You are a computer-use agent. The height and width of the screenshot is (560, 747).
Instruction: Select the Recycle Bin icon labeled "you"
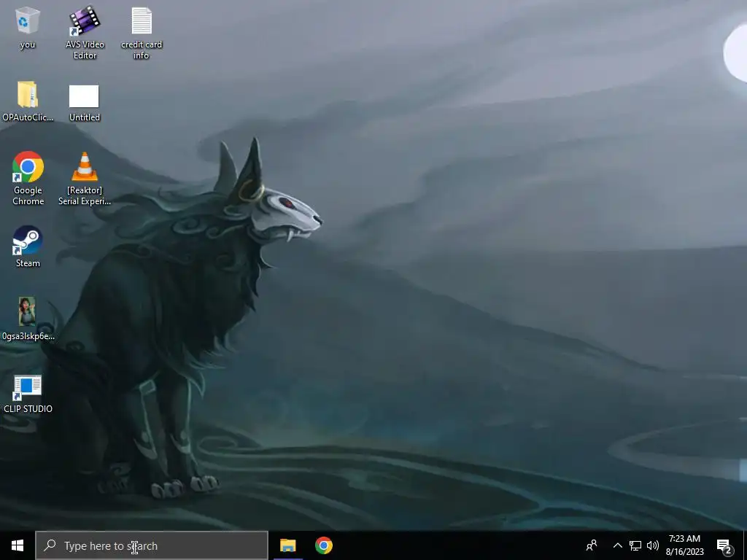pyautogui.click(x=27, y=28)
